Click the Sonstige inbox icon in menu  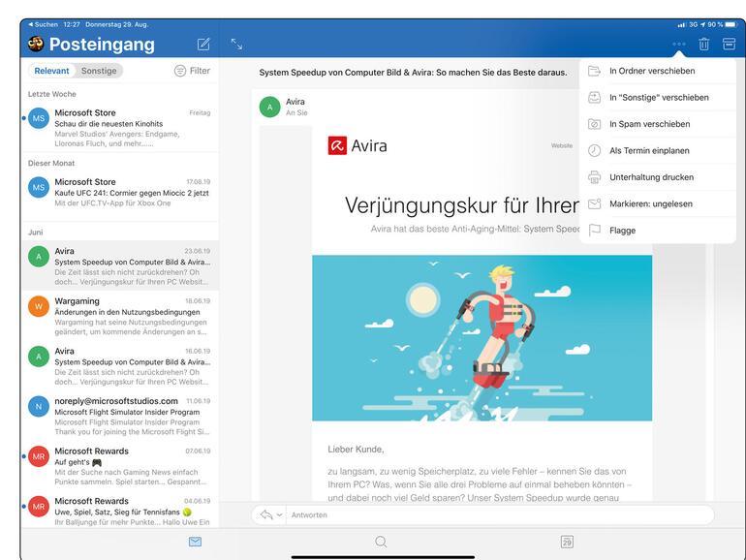click(594, 98)
